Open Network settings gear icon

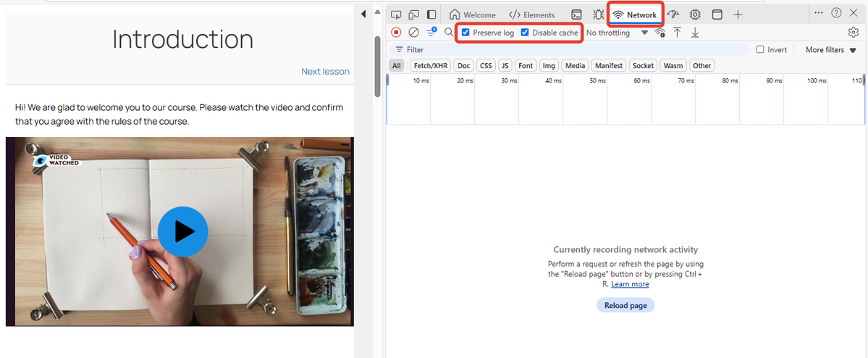point(853,33)
